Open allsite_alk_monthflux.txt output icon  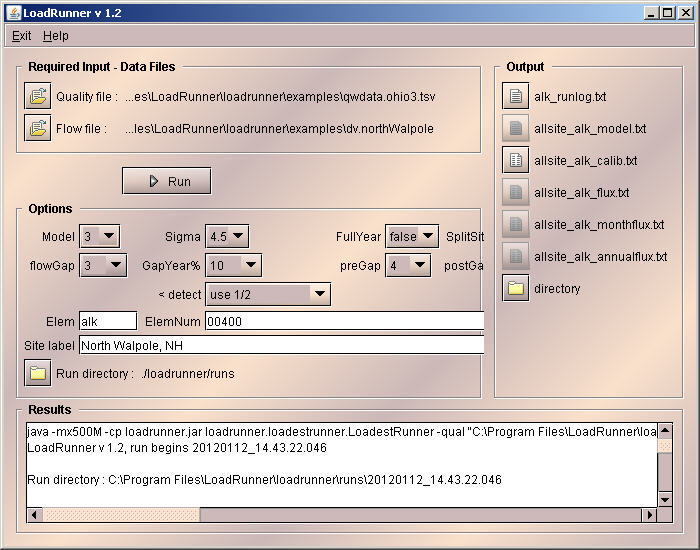(516, 224)
